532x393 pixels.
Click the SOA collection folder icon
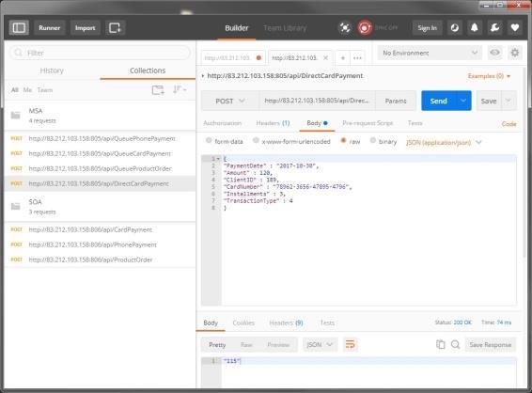point(16,206)
